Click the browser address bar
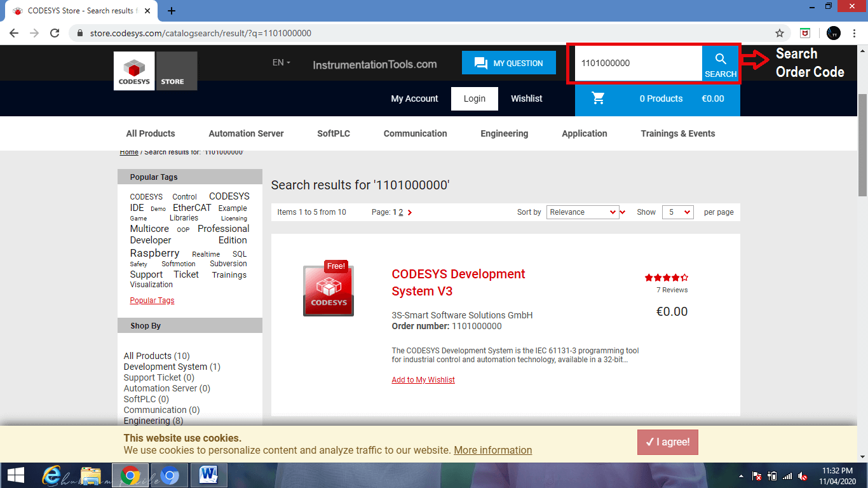Image resolution: width=868 pixels, height=488 pixels. click(x=429, y=33)
